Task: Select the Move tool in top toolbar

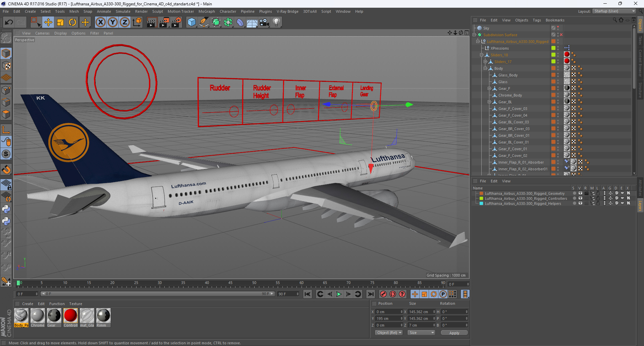Action: (x=48, y=22)
